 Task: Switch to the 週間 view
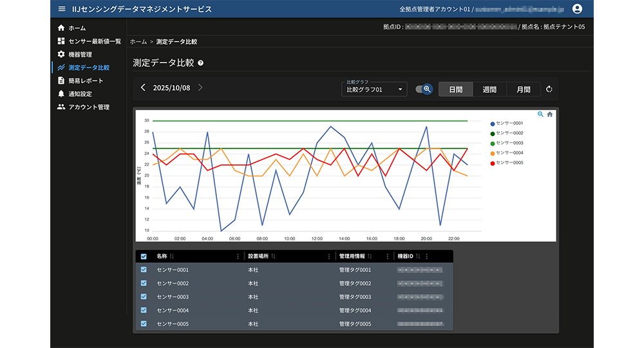click(489, 90)
